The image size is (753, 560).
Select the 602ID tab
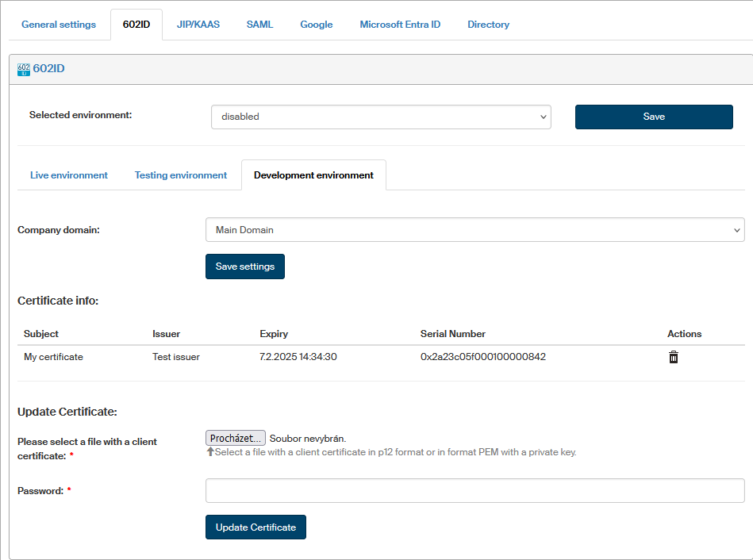coord(136,25)
